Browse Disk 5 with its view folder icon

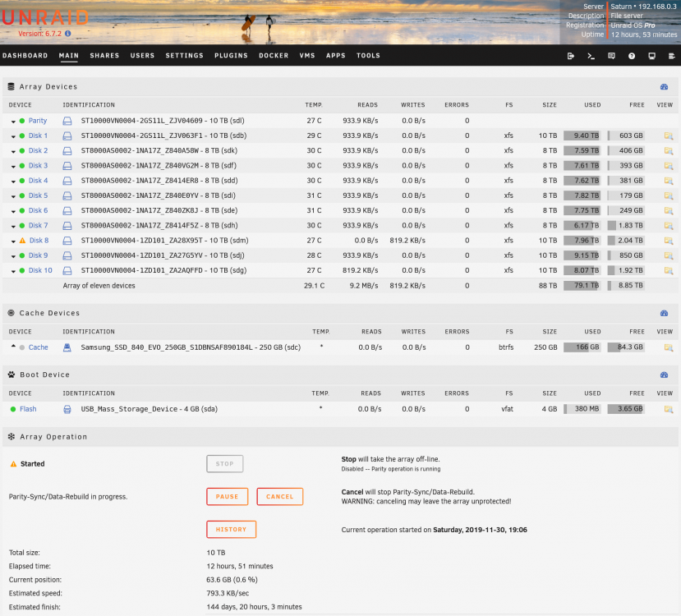click(x=669, y=195)
